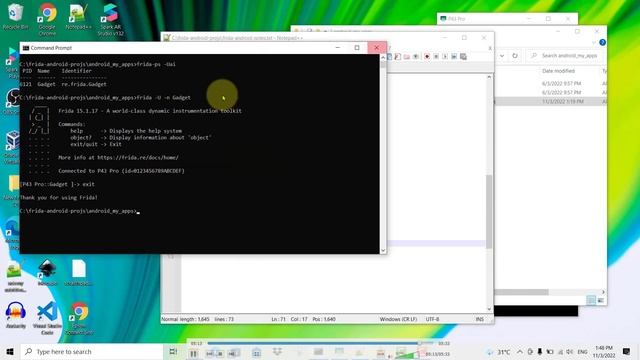The height and width of the screenshot is (360, 640).
Task: Open the taskbar clock and date
Action: pyautogui.click(x=604, y=351)
